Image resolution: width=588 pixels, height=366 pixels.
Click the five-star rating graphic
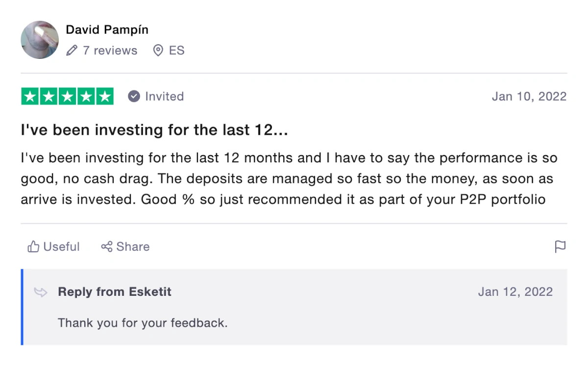pos(67,96)
